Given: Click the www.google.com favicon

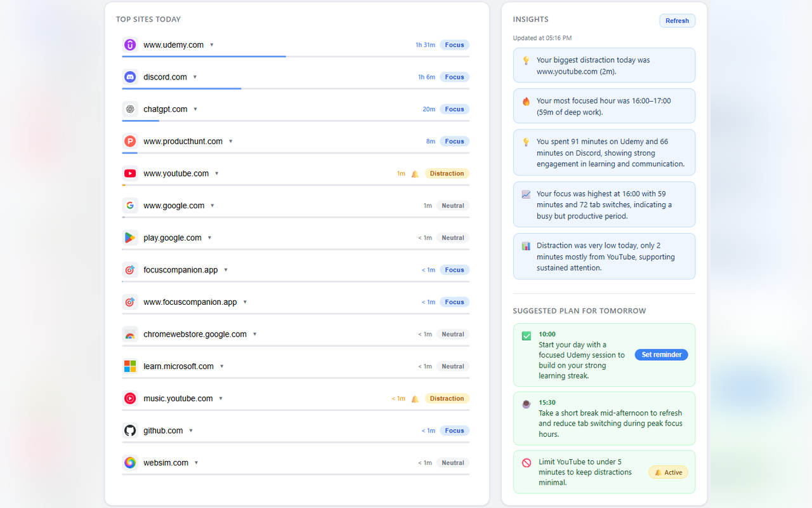Looking at the screenshot, I should point(130,206).
